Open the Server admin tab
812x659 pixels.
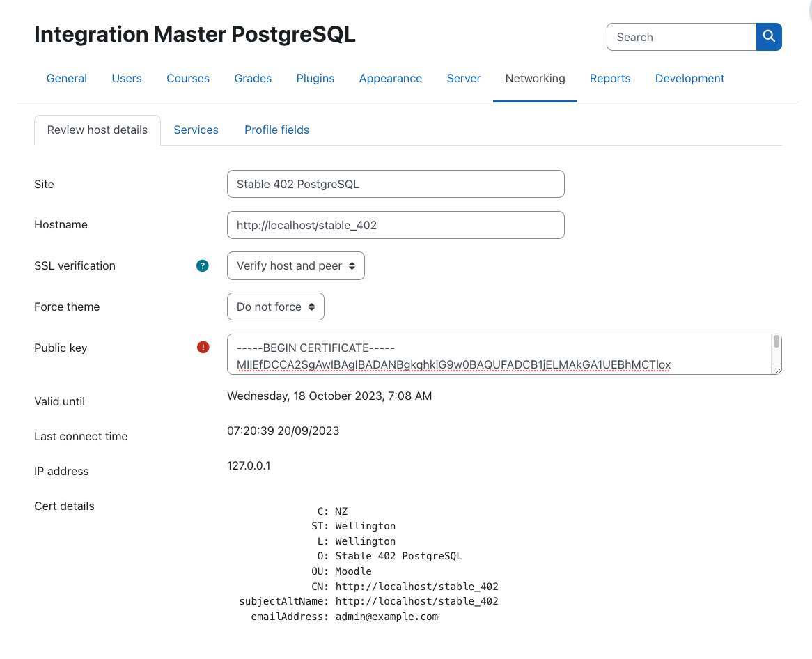point(464,78)
